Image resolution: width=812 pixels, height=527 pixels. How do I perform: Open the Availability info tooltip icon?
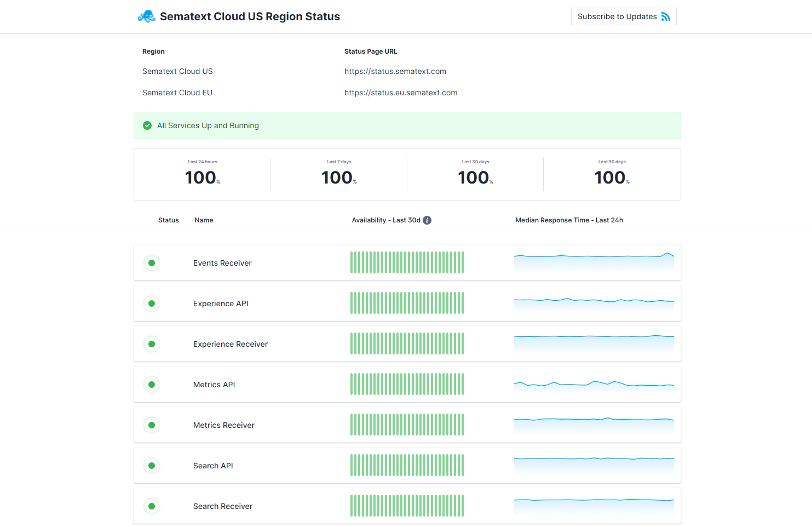click(x=427, y=220)
